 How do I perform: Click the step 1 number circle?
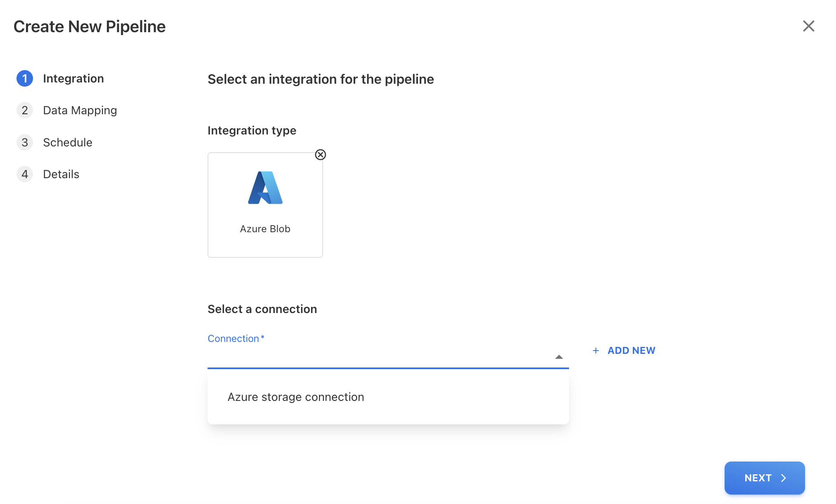point(25,78)
